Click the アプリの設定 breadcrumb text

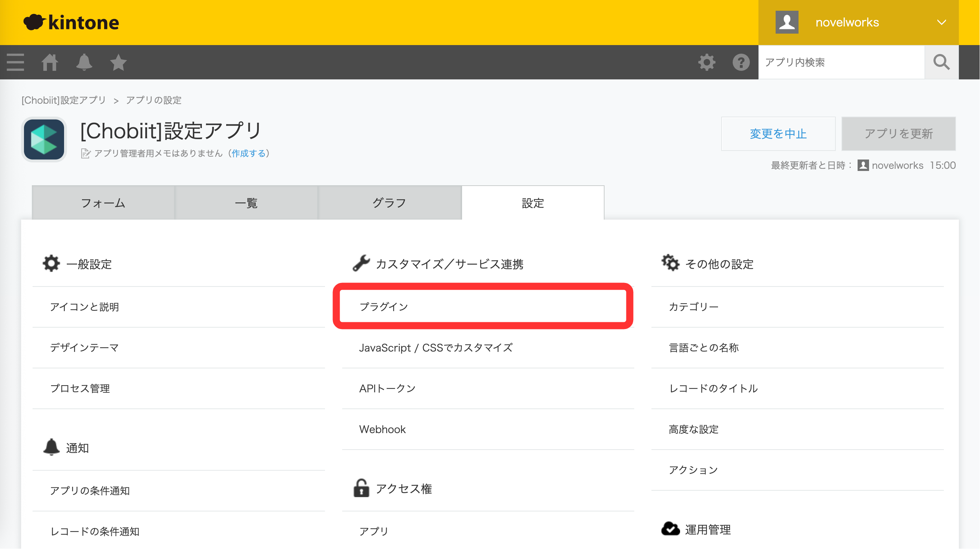(x=154, y=101)
